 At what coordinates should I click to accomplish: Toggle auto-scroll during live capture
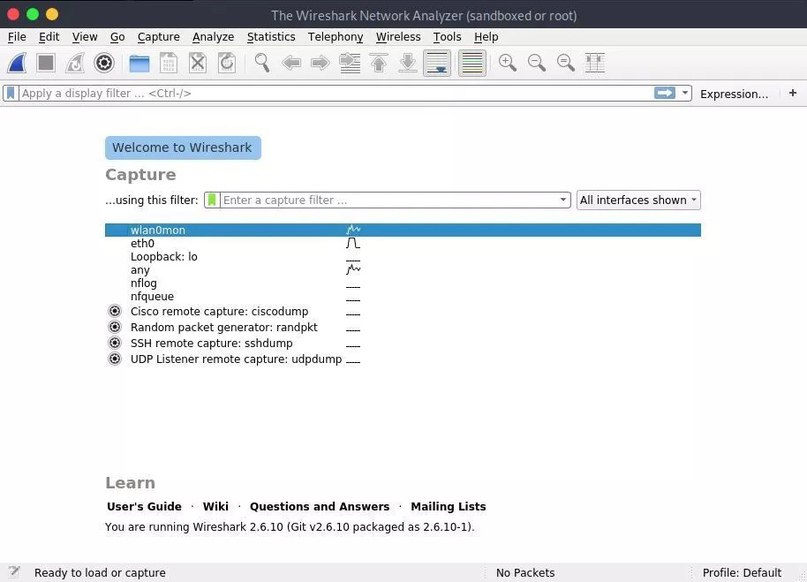pyautogui.click(x=437, y=63)
